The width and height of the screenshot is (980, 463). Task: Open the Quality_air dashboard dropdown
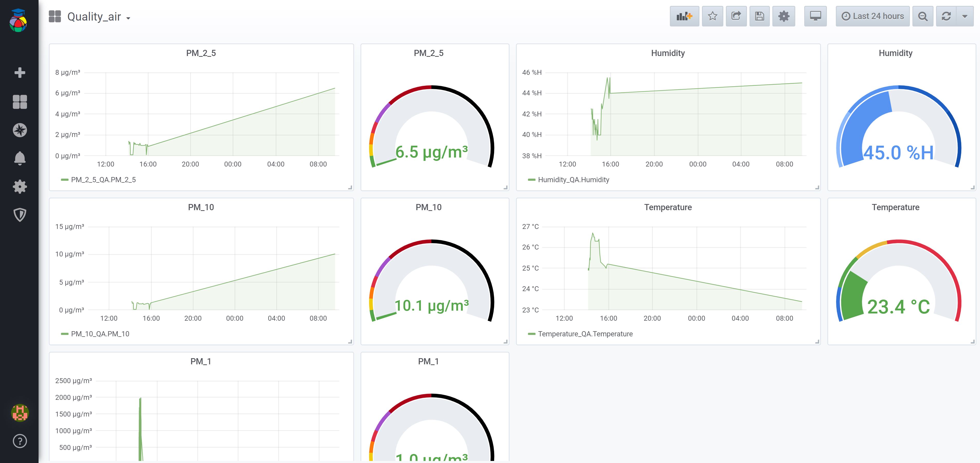pos(99,17)
